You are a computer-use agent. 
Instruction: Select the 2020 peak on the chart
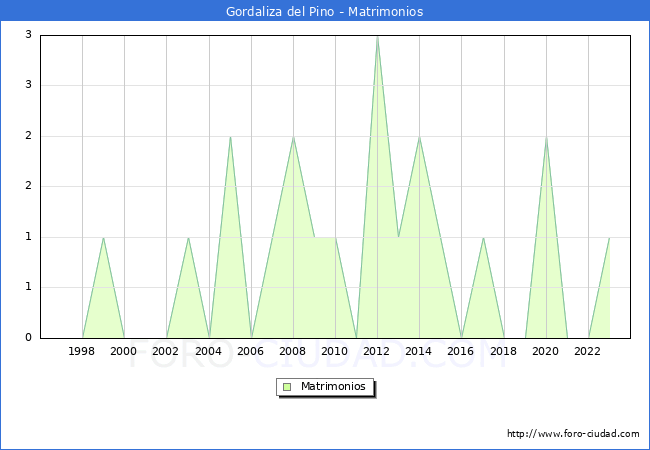[x=546, y=137]
